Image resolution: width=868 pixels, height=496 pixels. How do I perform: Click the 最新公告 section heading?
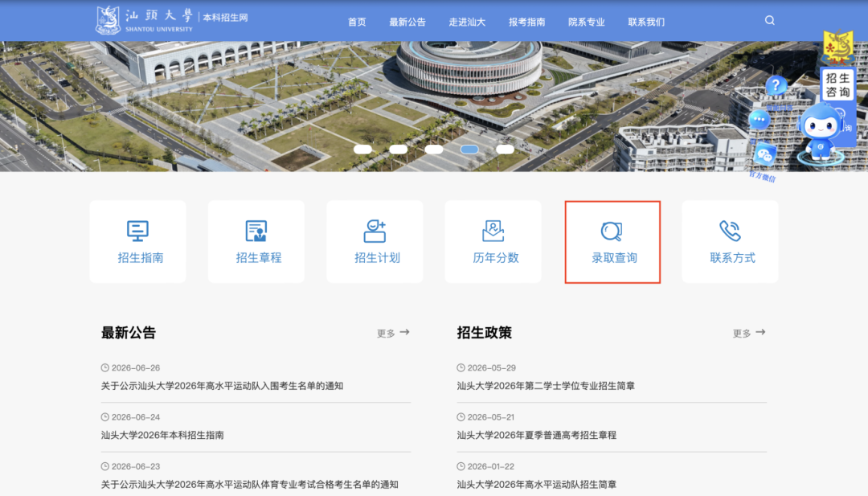[x=129, y=333]
